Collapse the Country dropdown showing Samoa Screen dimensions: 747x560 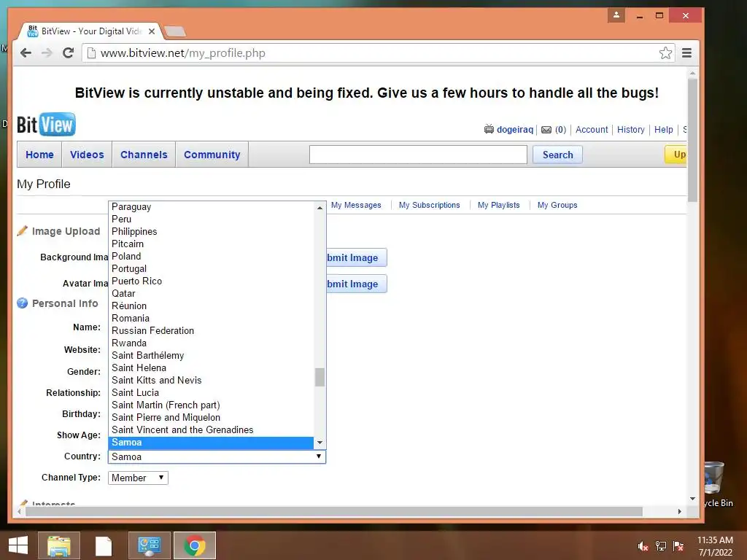click(217, 456)
